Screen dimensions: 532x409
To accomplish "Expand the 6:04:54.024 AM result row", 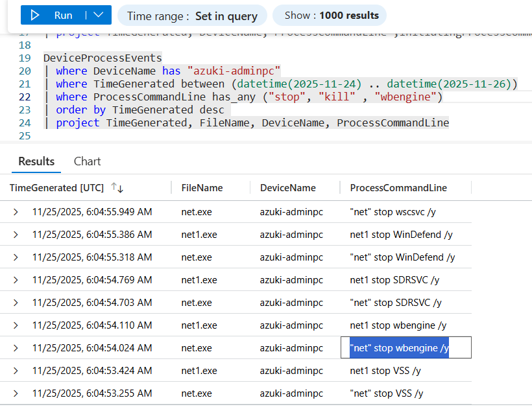I will 16,348.
